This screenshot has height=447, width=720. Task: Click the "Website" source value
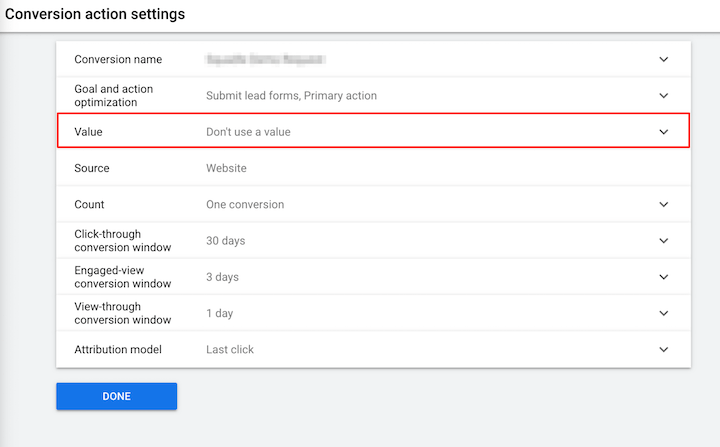[226, 168]
